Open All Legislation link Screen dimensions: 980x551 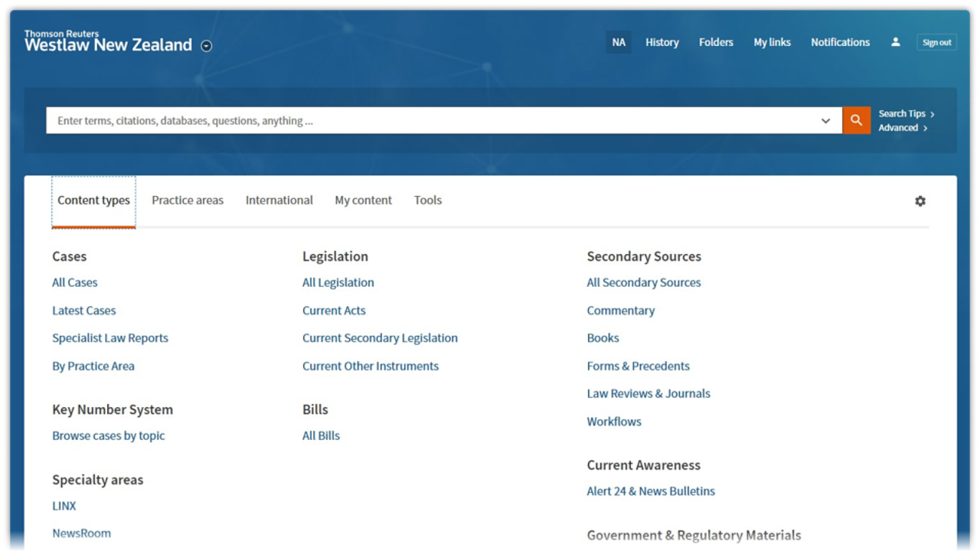tap(338, 282)
